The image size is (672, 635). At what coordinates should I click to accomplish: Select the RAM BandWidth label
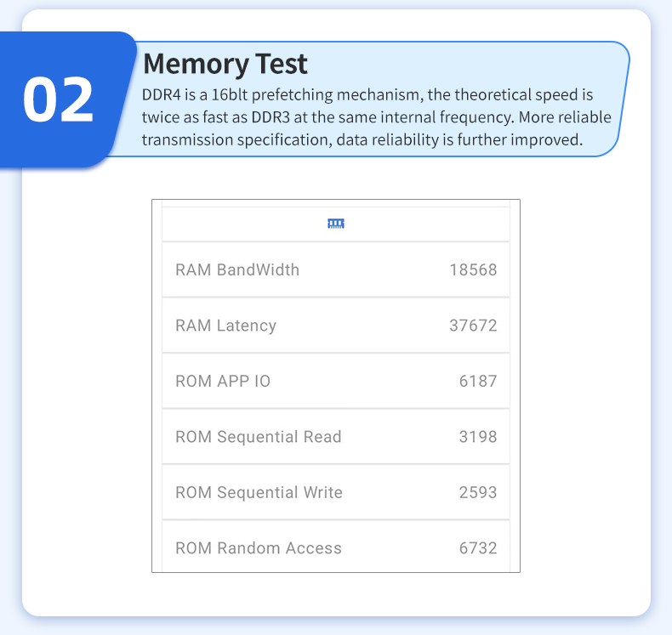pos(237,270)
